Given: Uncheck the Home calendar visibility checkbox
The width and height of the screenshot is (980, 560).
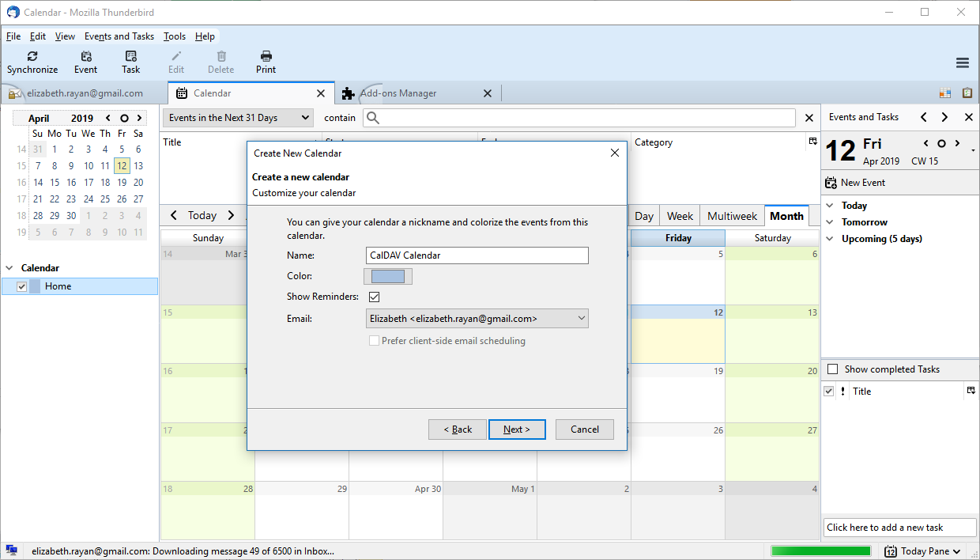Looking at the screenshot, I should click(21, 286).
